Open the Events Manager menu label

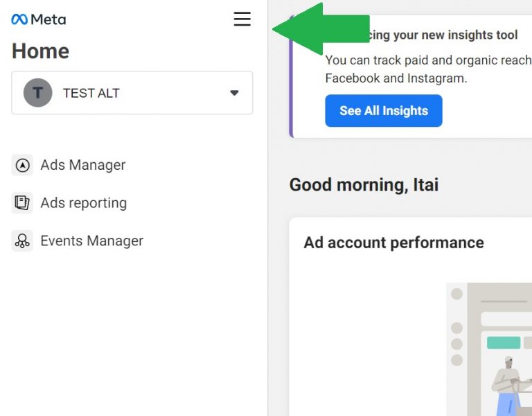click(x=92, y=241)
